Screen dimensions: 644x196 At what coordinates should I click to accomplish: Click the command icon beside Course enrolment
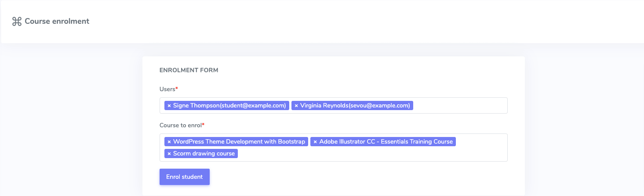(x=17, y=22)
